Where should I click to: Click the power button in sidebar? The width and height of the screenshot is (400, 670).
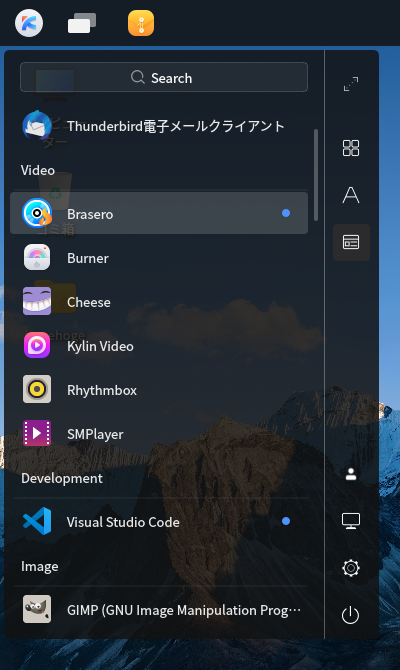350,615
